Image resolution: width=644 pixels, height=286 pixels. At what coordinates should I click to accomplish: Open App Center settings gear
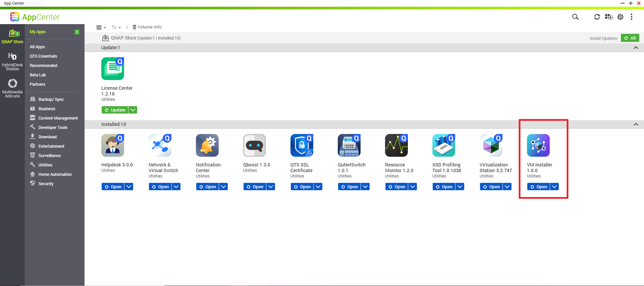coord(620,17)
